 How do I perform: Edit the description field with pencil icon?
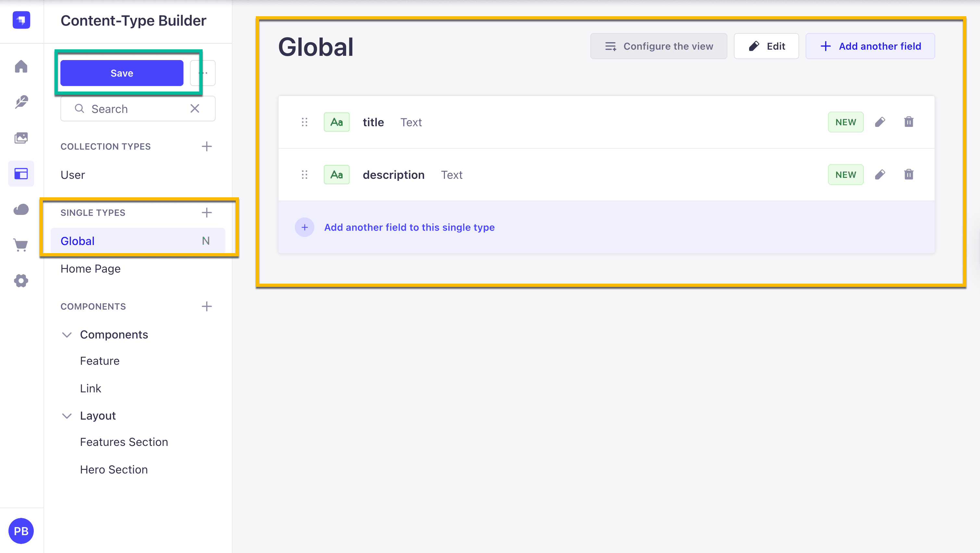point(880,175)
